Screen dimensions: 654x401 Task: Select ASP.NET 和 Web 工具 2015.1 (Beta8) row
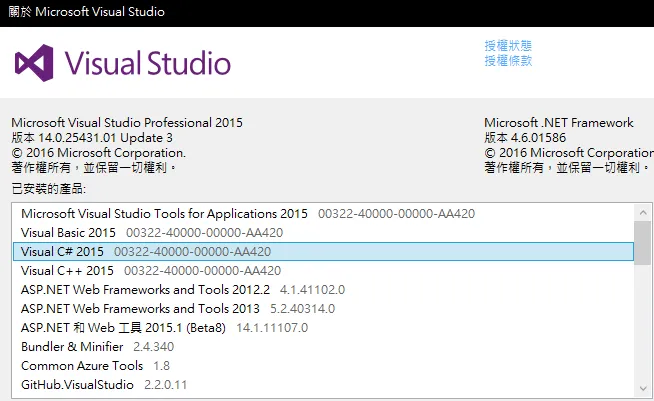point(323,328)
